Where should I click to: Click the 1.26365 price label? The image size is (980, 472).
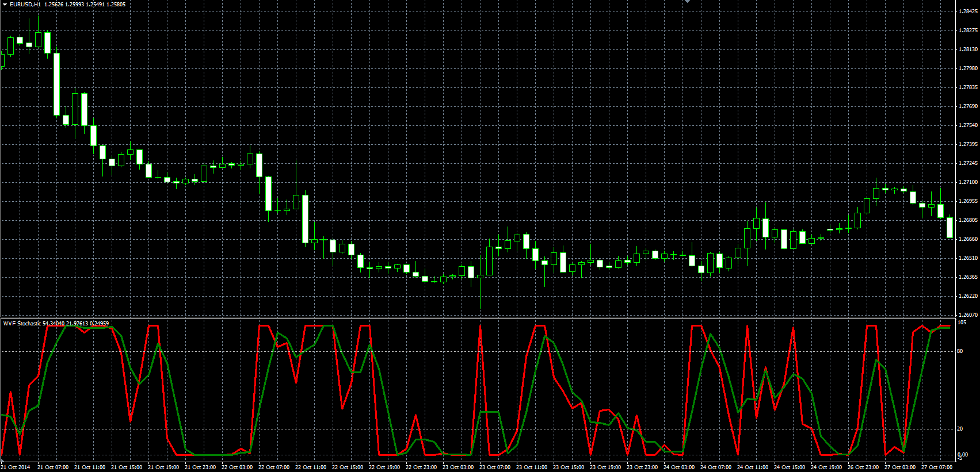968,277
